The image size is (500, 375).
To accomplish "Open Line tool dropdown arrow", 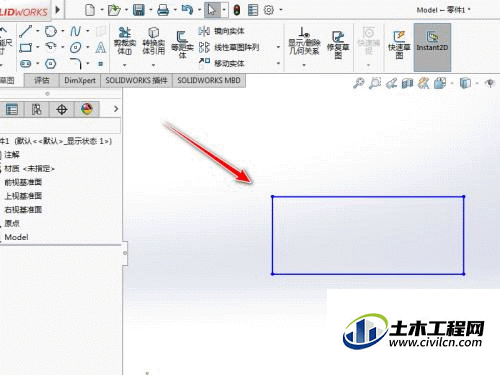I will point(38,31).
